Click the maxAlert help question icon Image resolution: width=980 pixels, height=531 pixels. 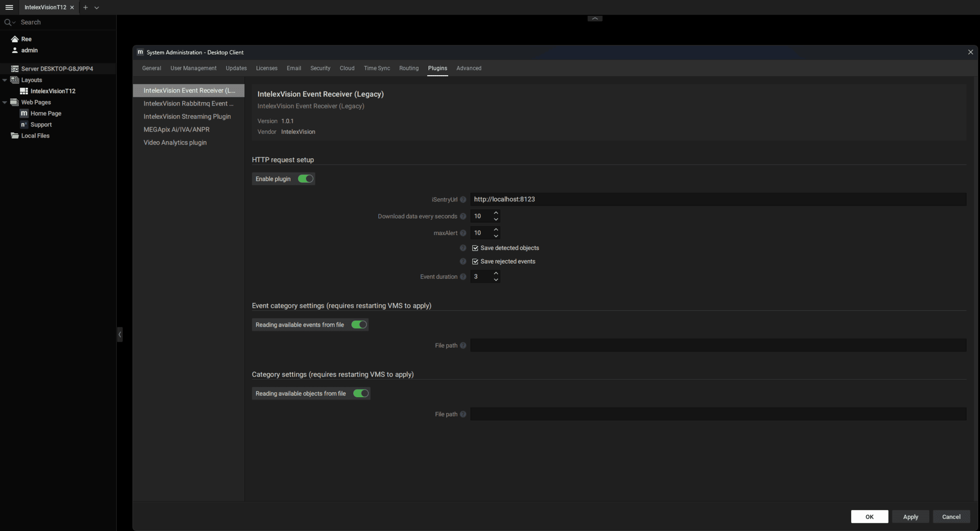click(463, 233)
